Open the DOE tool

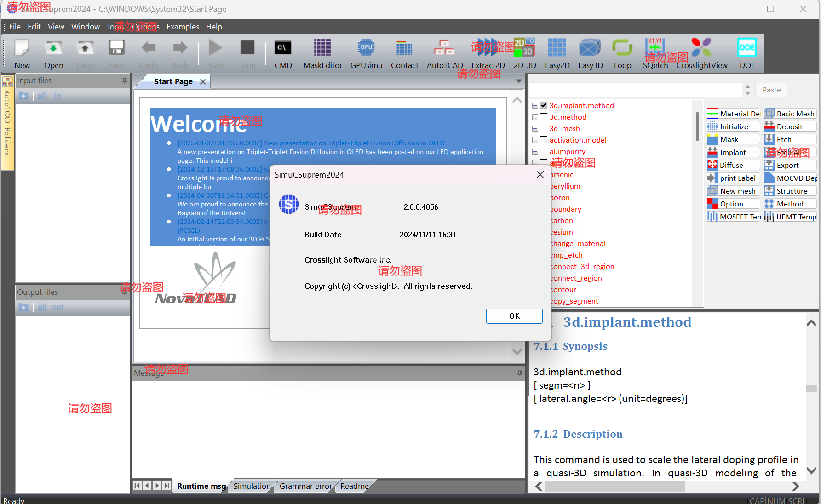point(747,54)
